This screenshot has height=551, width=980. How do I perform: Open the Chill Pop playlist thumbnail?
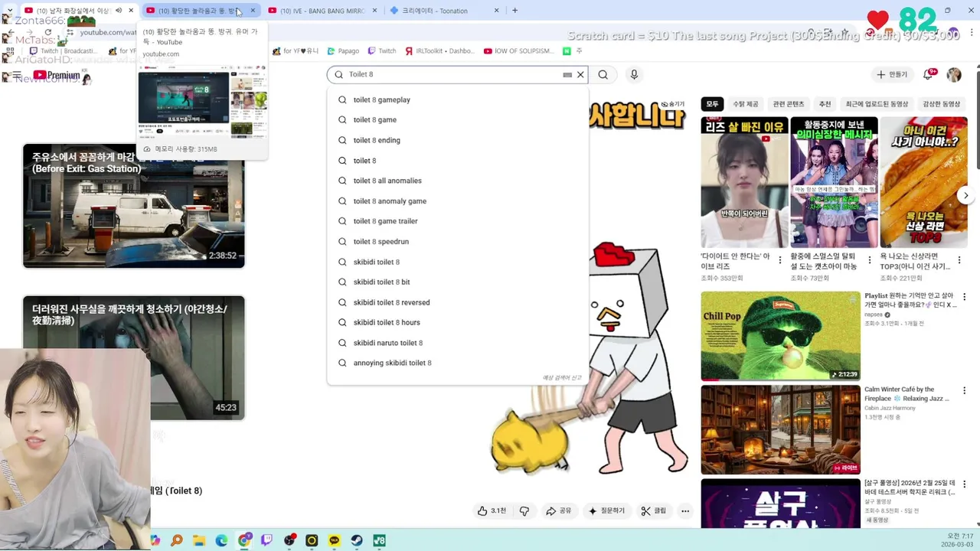coord(780,336)
